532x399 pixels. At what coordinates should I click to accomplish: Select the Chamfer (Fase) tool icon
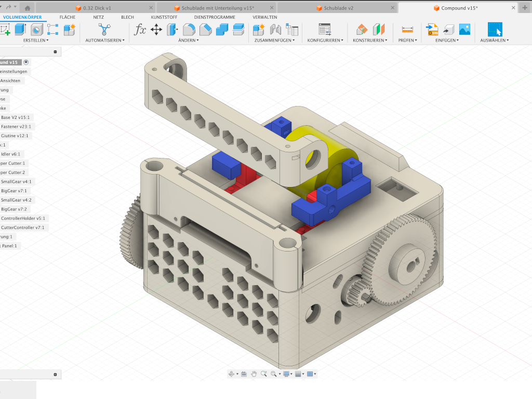click(205, 30)
